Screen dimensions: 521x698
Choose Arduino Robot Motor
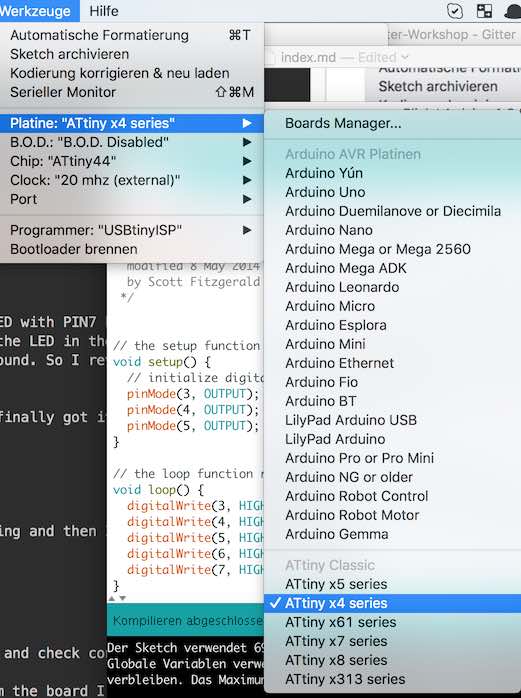click(x=392, y=515)
